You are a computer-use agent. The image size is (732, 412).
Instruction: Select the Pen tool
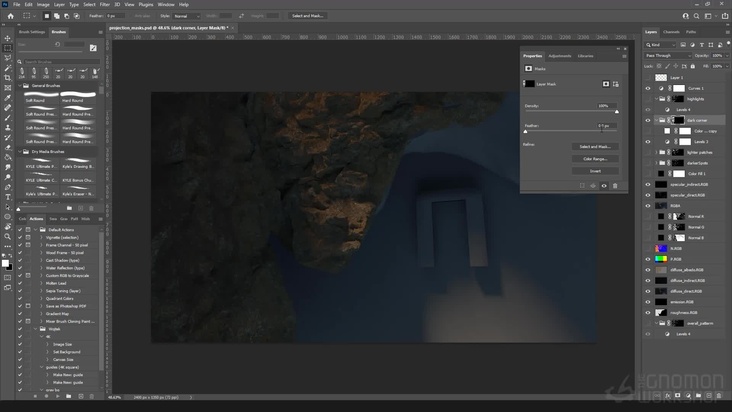tap(7, 187)
